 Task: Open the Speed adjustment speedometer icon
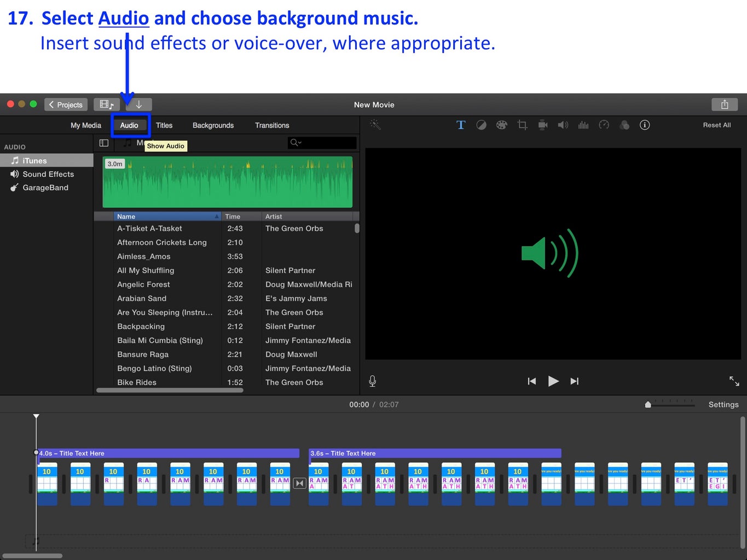pyautogui.click(x=604, y=125)
